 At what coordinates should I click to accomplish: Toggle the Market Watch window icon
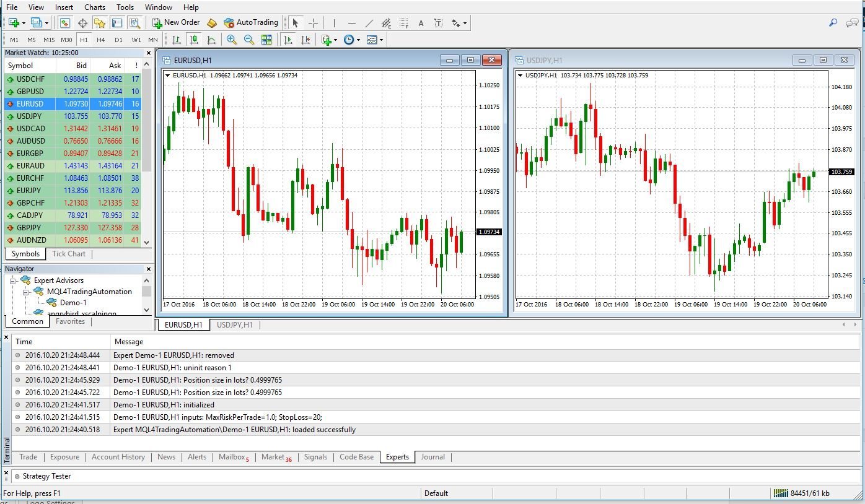(64, 23)
